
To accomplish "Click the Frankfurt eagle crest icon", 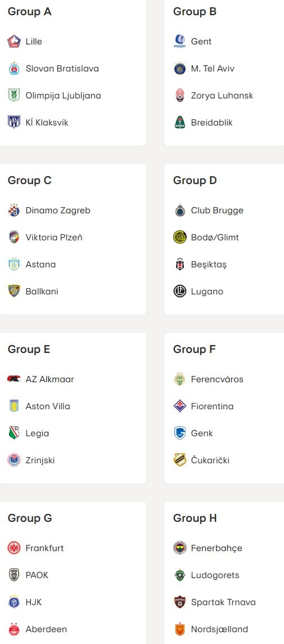I will point(14,548).
